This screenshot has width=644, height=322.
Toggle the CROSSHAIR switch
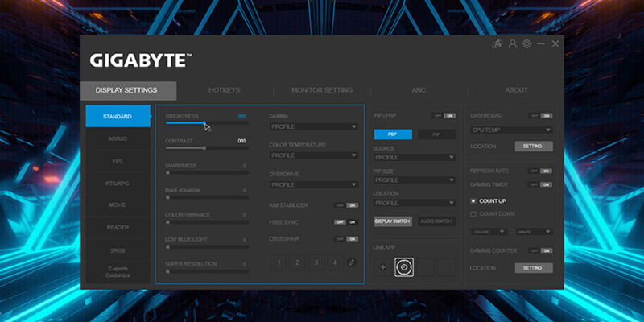point(346,239)
